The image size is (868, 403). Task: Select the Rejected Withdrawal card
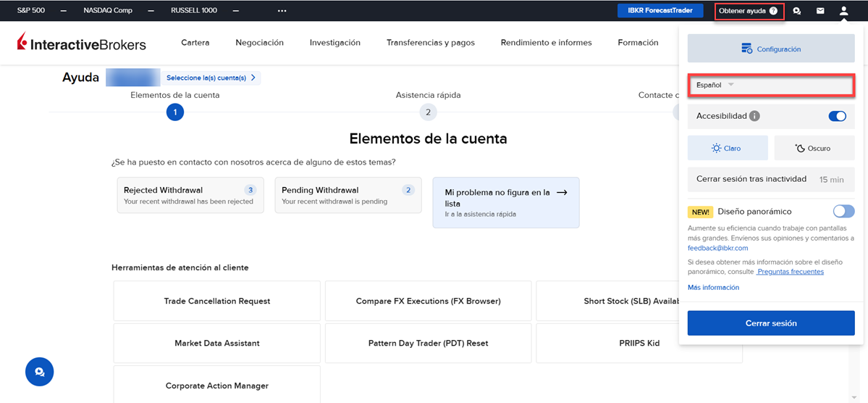point(190,195)
